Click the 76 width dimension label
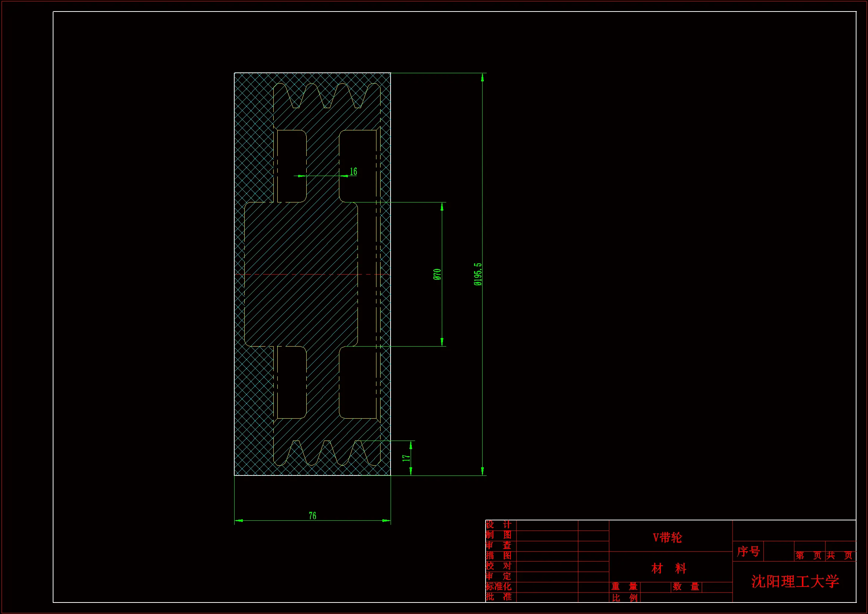The image size is (868, 614). (x=312, y=516)
